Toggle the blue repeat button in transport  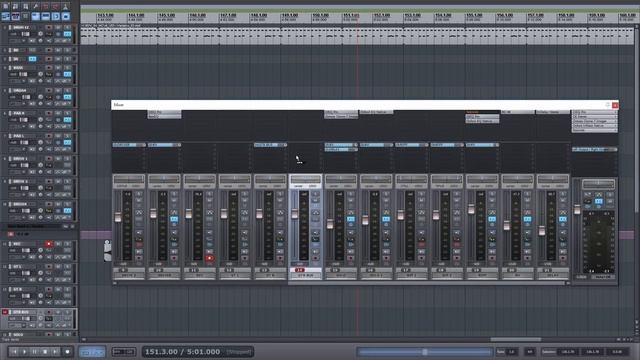pos(92,351)
